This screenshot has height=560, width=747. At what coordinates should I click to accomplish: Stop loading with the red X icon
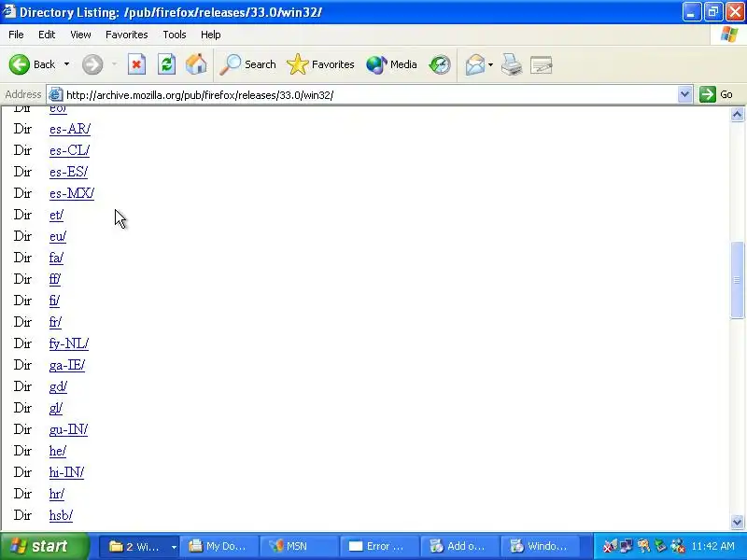[x=136, y=64]
